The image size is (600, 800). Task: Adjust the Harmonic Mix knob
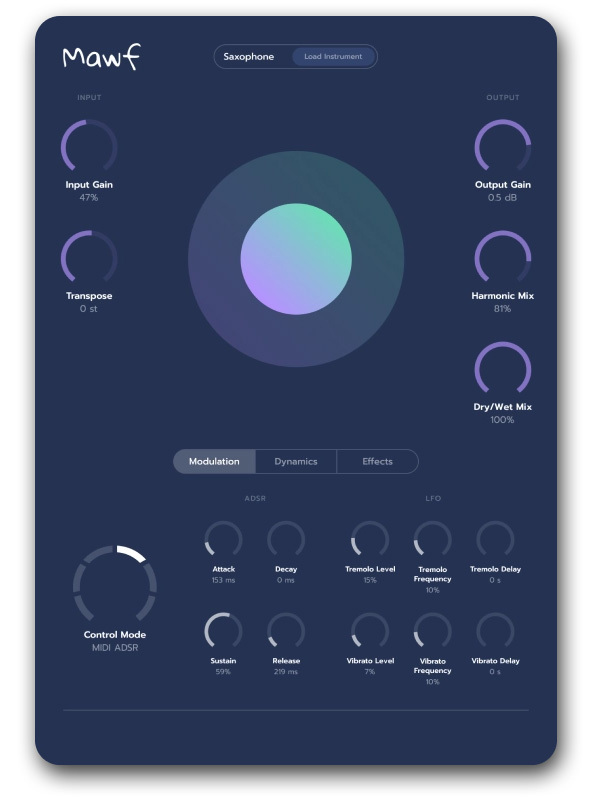[x=502, y=257]
